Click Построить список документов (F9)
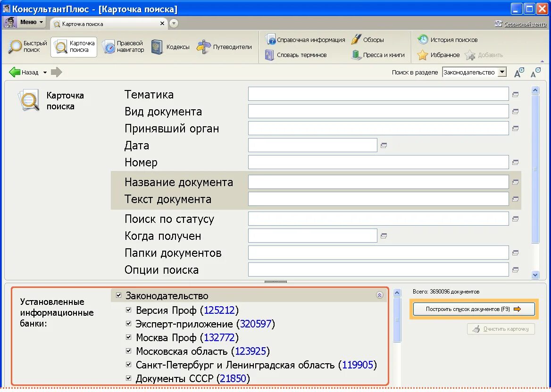This screenshot has width=551, height=392. coord(474,309)
